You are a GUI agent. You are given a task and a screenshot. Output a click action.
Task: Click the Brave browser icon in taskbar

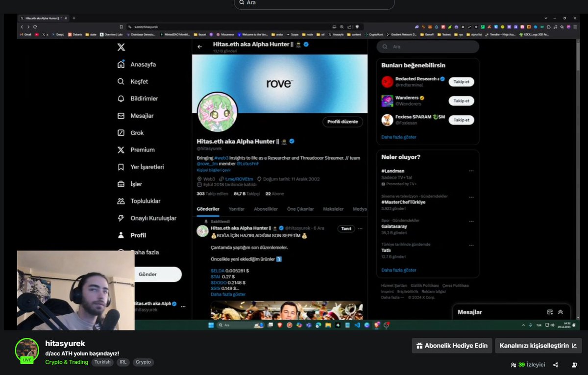280,325
